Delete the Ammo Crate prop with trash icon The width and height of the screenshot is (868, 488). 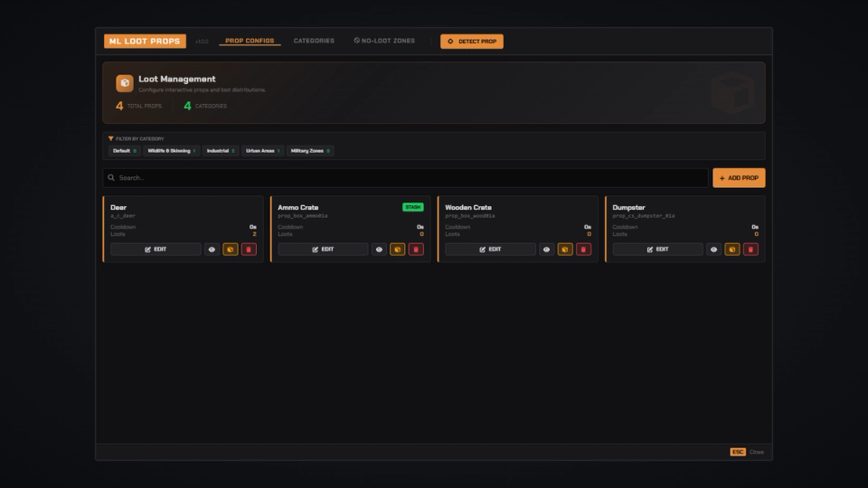(x=416, y=249)
